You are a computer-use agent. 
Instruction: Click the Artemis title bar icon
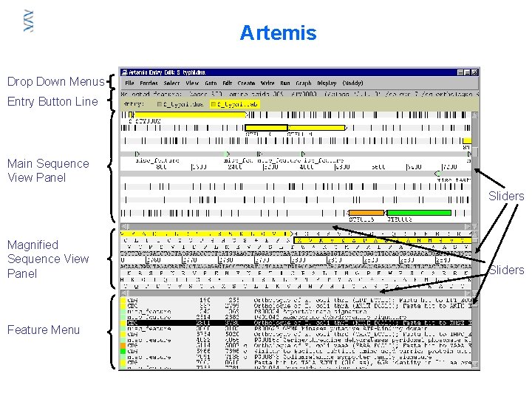(x=125, y=72)
